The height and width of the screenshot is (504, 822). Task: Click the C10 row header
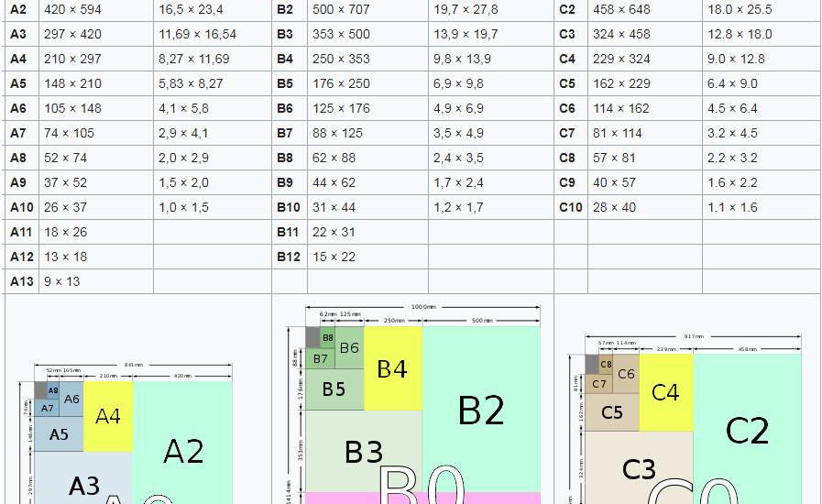coord(571,207)
